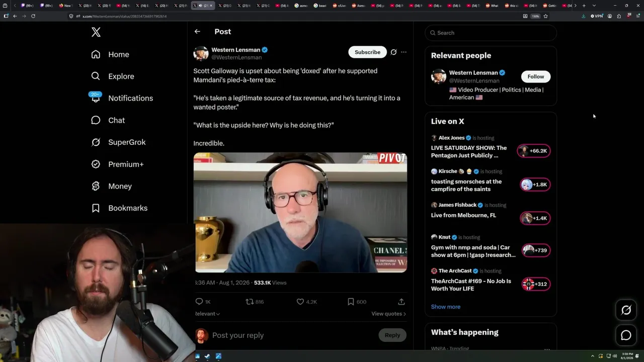Open Western Lensman's name in Relevant people
Image resolution: width=644 pixels, height=362 pixels.
point(473,73)
